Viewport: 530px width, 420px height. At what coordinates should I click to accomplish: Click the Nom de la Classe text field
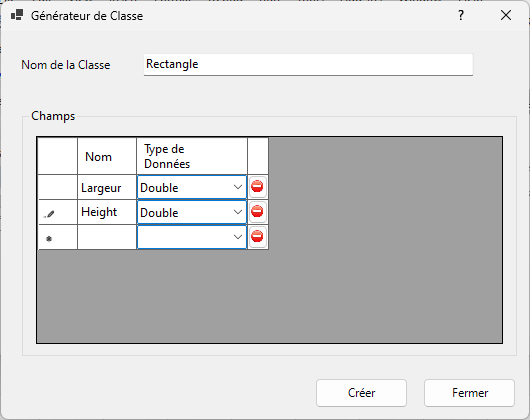point(308,64)
